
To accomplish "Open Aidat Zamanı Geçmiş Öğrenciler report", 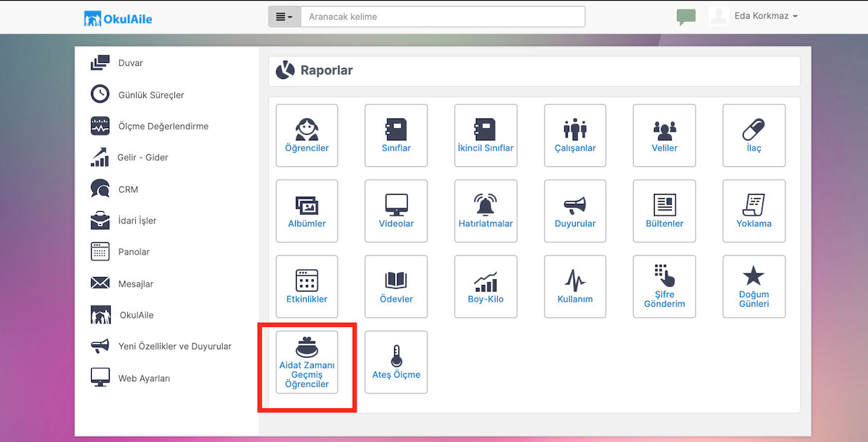I will click(x=307, y=362).
